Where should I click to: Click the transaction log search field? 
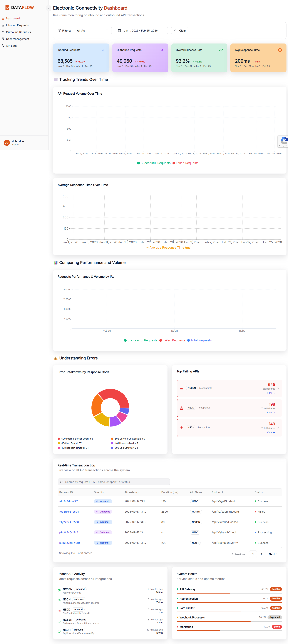pyautogui.click(x=114, y=482)
